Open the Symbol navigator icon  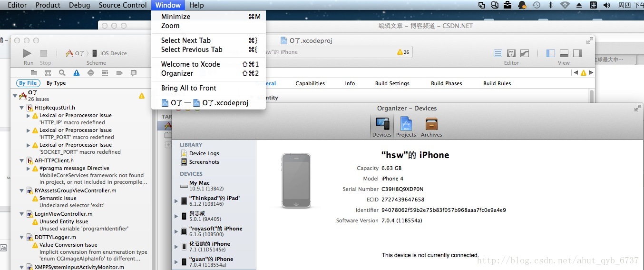coord(48,73)
